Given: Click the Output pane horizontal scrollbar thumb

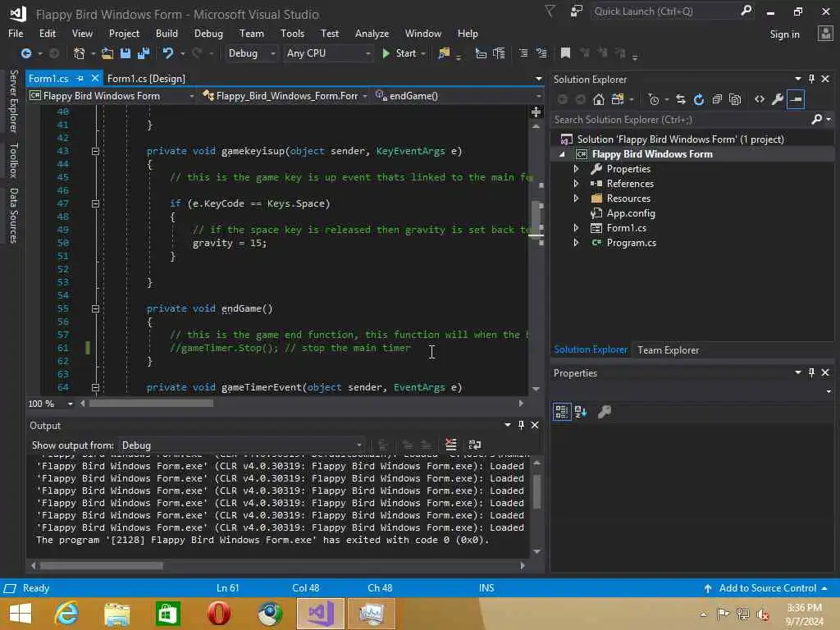Looking at the screenshot, I should pyautogui.click(x=101, y=565).
